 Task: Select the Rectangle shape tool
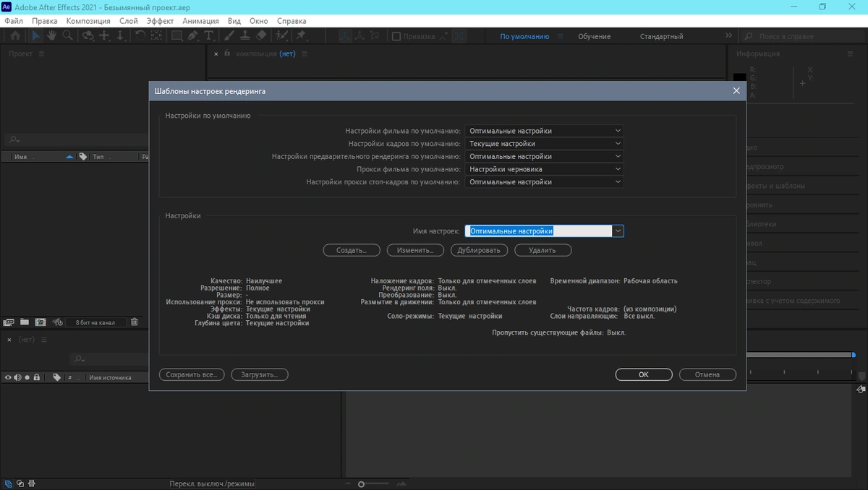tap(176, 35)
